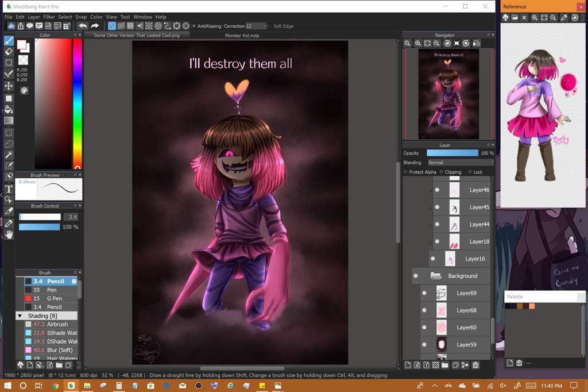The width and height of the screenshot is (588, 392).
Task: Delete swatch with Palette window trash icon
Action: tap(519, 363)
